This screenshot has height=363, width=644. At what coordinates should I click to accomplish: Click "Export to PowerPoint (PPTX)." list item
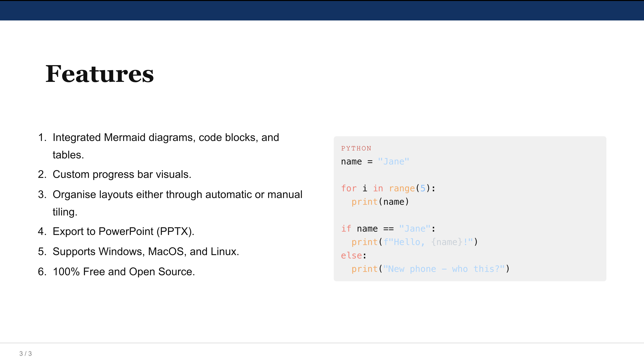[x=124, y=232]
